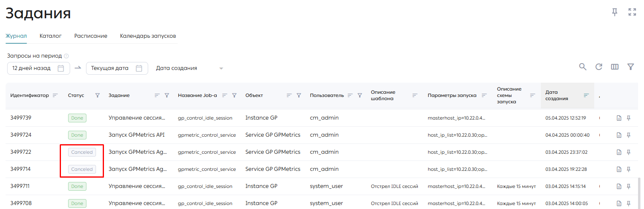Refresh the jobs journal list
This screenshot has height=209, width=644.
pyautogui.click(x=599, y=67)
